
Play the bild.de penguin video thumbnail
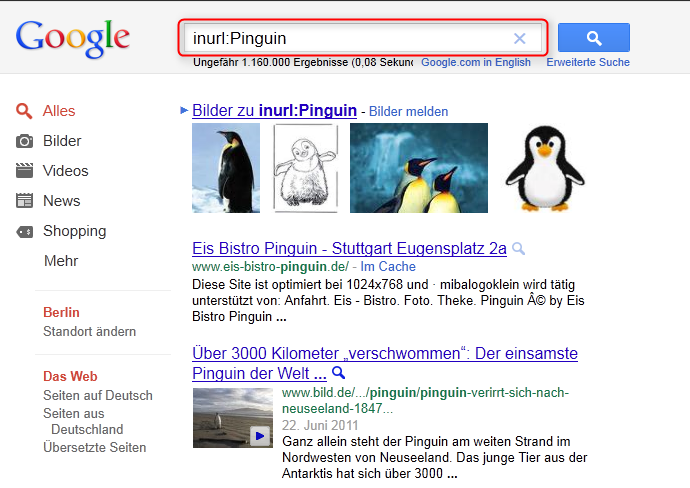click(233, 418)
